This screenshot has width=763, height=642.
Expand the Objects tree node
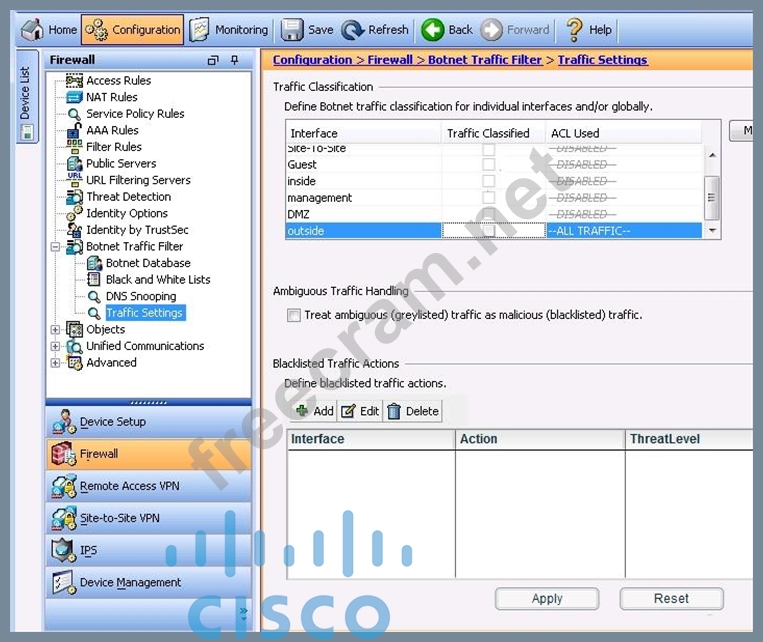coord(56,329)
